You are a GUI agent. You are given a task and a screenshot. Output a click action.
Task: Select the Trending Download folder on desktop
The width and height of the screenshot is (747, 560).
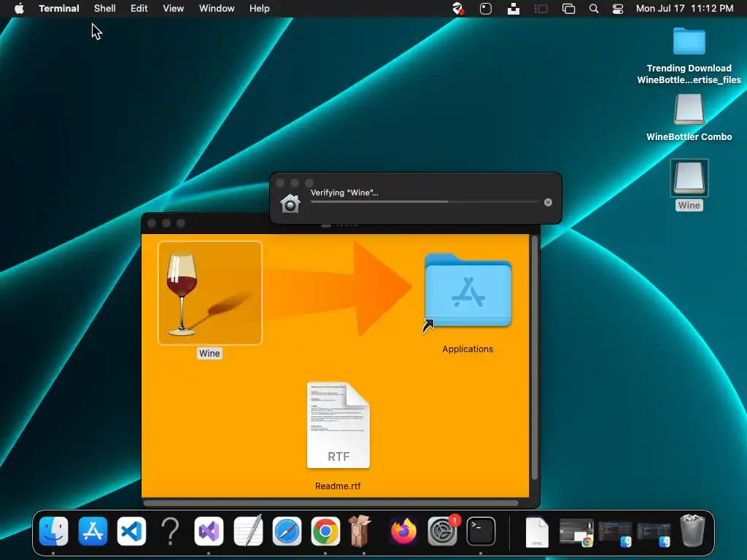pyautogui.click(x=689, y=42)
